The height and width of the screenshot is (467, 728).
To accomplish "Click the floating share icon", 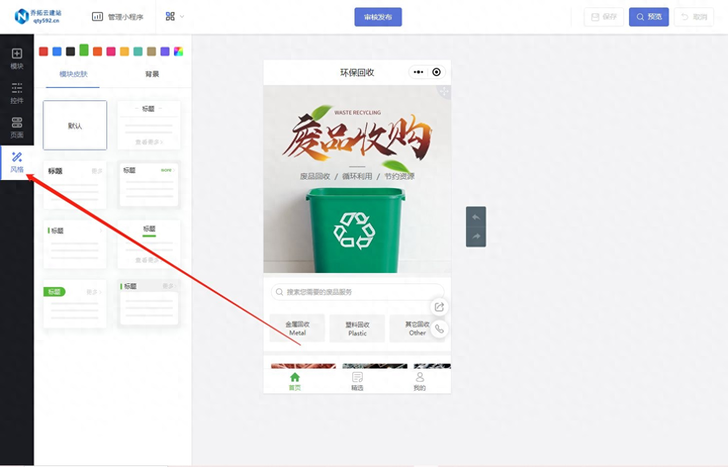I will 439,307.
